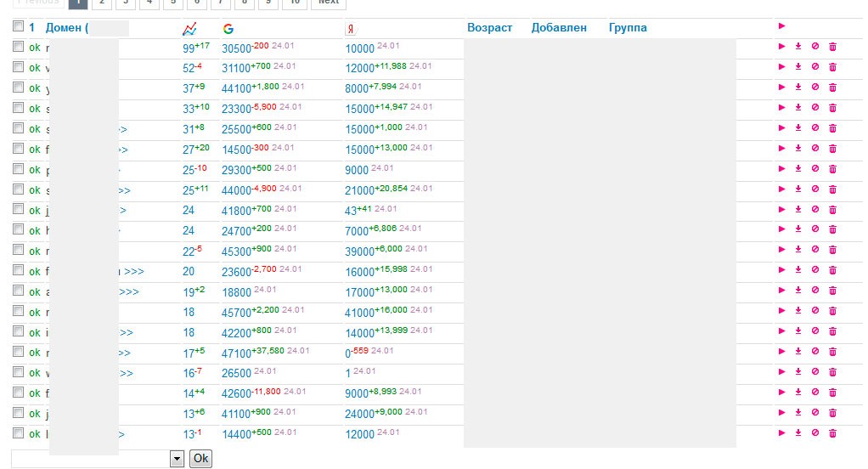This screenshot has width=868, height=469.
Task: Check the box for the row with Google 29300
Action: point(19,169)
